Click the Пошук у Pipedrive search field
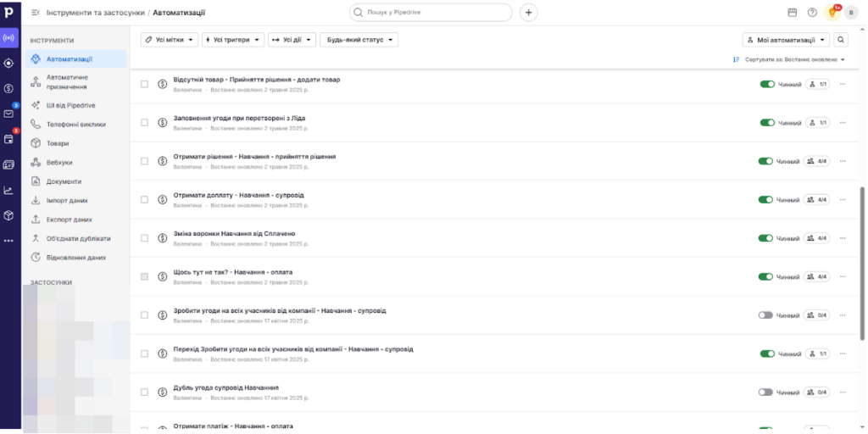Image resolution: width=868 pixels, height=434 pixels. 431,12
